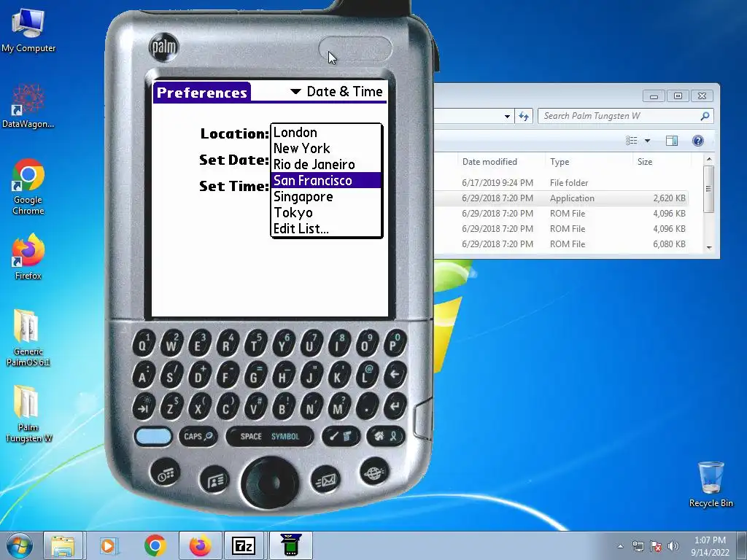Screen dimensions: 747x560
Task: Pick Rio de Janeiro from location list
Action: coord(326,164)
